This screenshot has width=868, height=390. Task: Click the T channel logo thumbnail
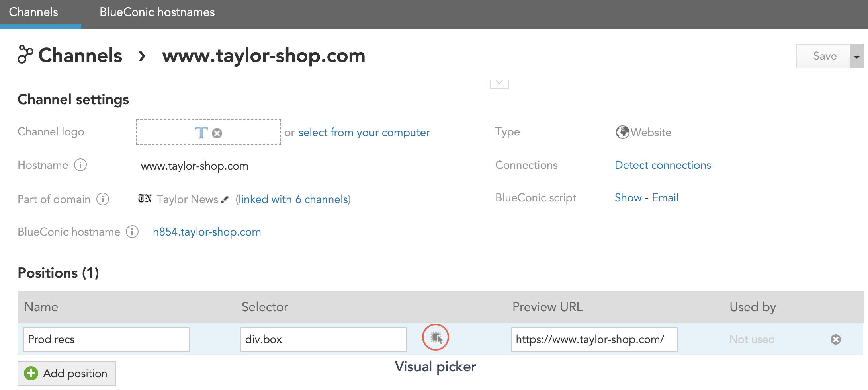[201, 133]
